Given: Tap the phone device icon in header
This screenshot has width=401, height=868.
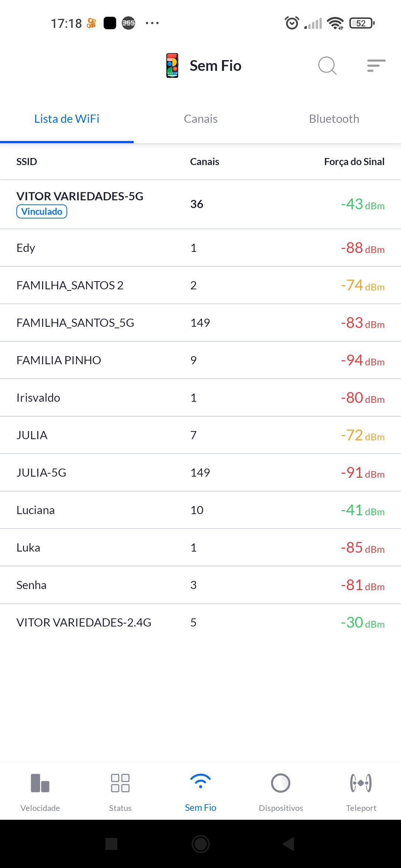Looking at the screenshot, I should tap(172, 66).
